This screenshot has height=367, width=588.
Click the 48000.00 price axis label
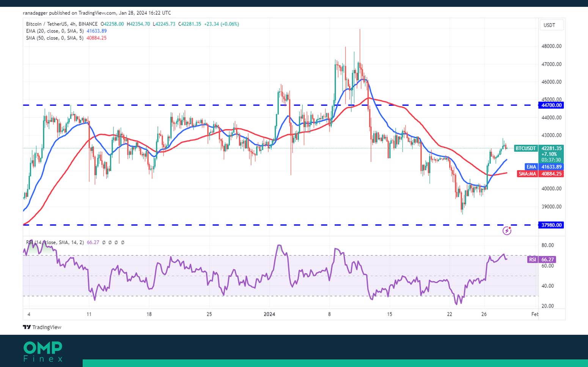coord(551,46)
